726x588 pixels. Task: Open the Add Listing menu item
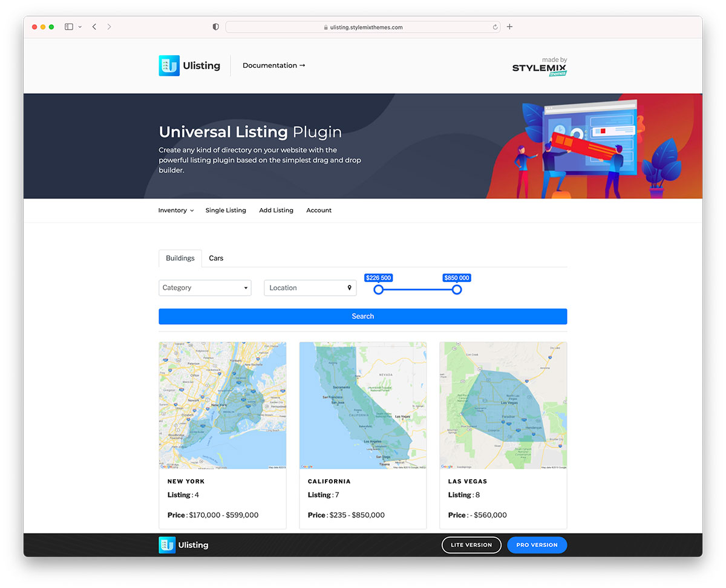(x=276, y=211)
